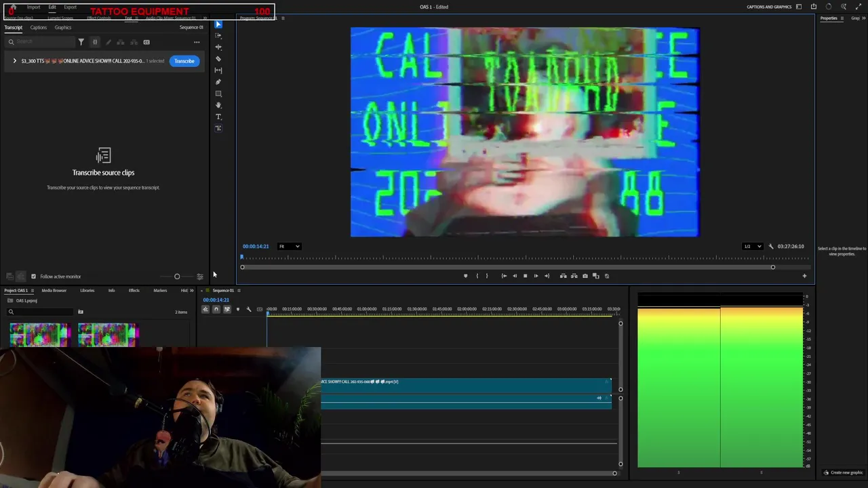
Task: Open the Captions tab
Action: click(39, 28)
